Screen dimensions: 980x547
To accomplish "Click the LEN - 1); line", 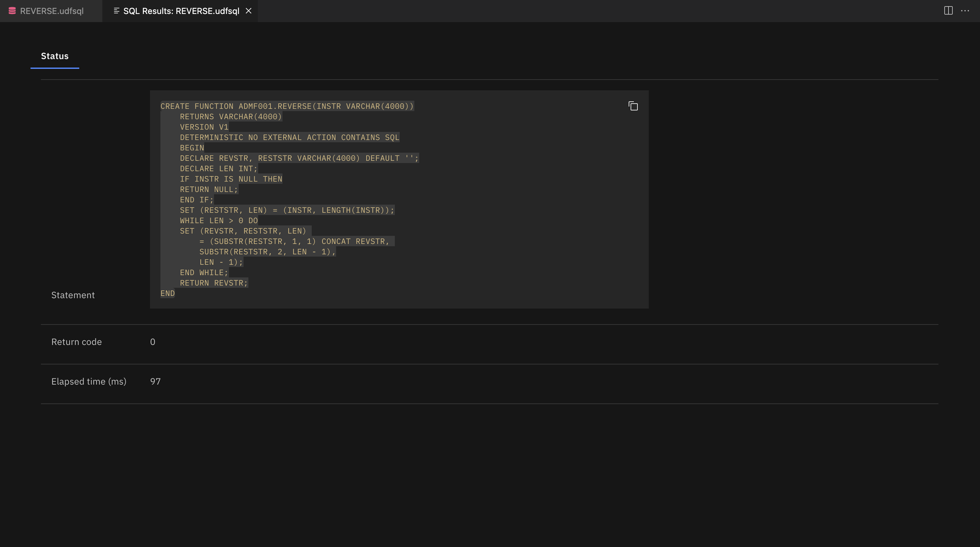I will click(x=221, y=262).
